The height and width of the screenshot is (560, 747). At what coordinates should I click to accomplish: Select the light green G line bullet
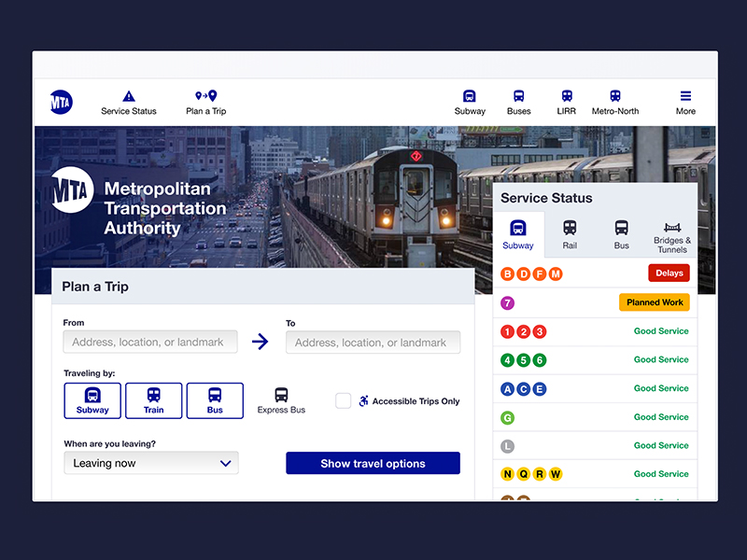point(507,417)
